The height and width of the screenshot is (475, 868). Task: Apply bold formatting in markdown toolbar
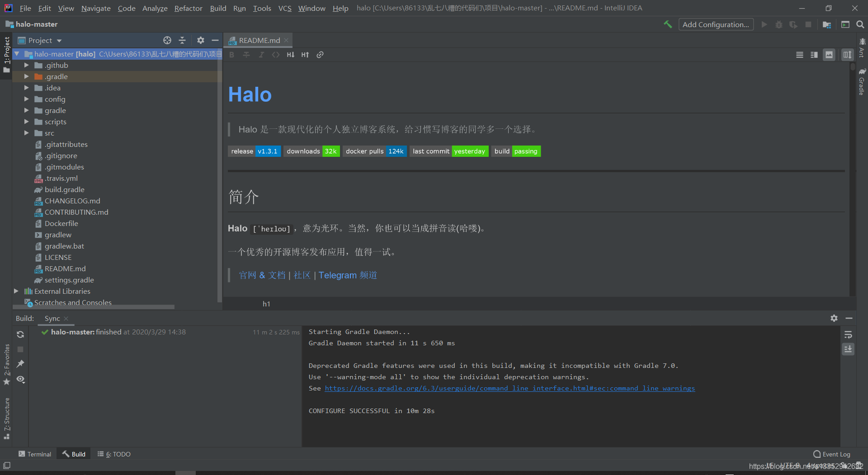[x=232, y=55]
